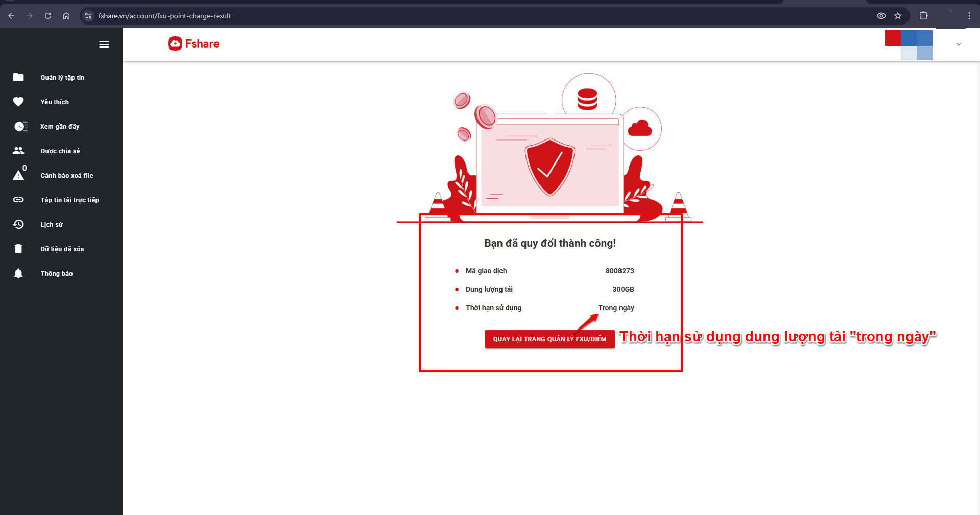Screen dimensions: 980x515
Task: Select Cảnh báo xoá file menu entry
Action: point(67,176)
